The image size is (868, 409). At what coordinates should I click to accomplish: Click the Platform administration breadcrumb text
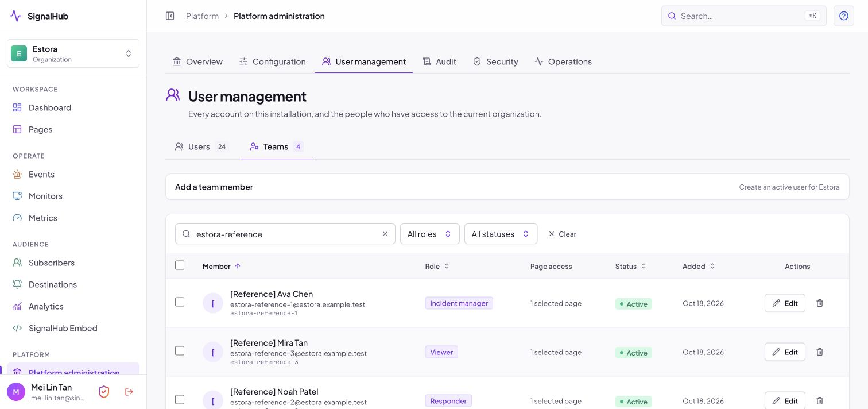[x=279, y=16]
